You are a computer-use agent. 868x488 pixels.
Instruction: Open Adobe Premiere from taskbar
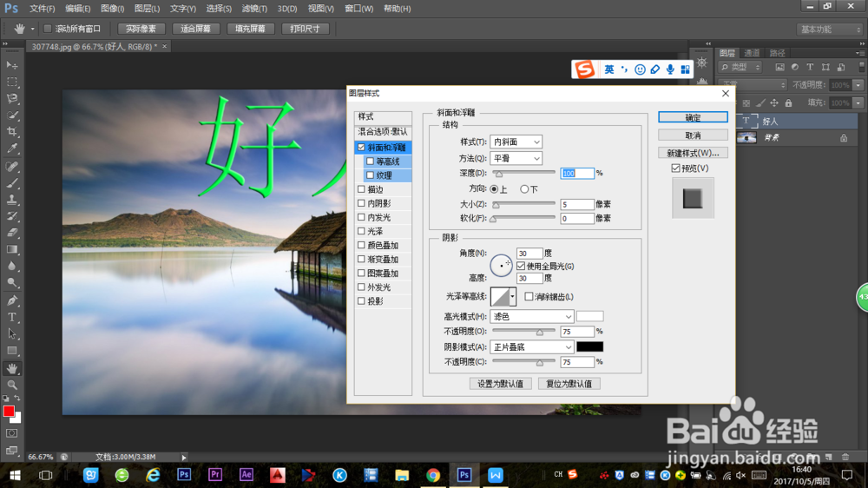coord(214,475)
